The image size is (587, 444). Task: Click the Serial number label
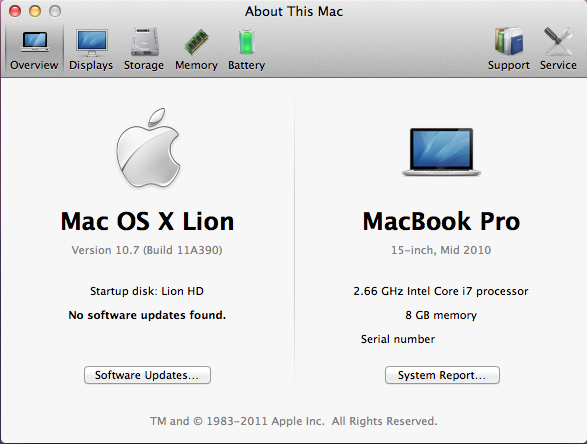click(398, 339)
